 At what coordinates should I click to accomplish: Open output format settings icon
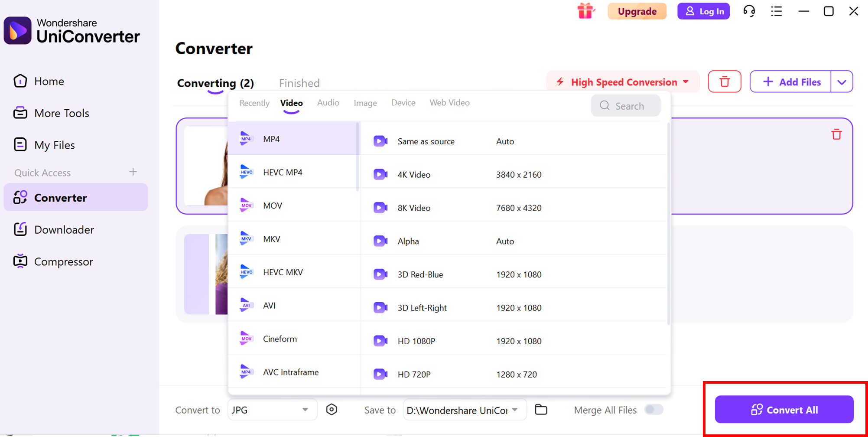point(332,410)
